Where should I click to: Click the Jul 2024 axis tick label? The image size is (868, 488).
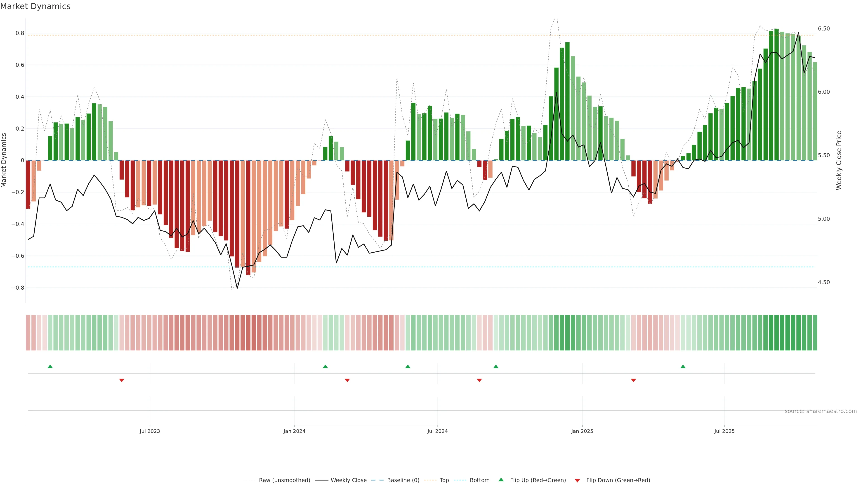point(437,431)
